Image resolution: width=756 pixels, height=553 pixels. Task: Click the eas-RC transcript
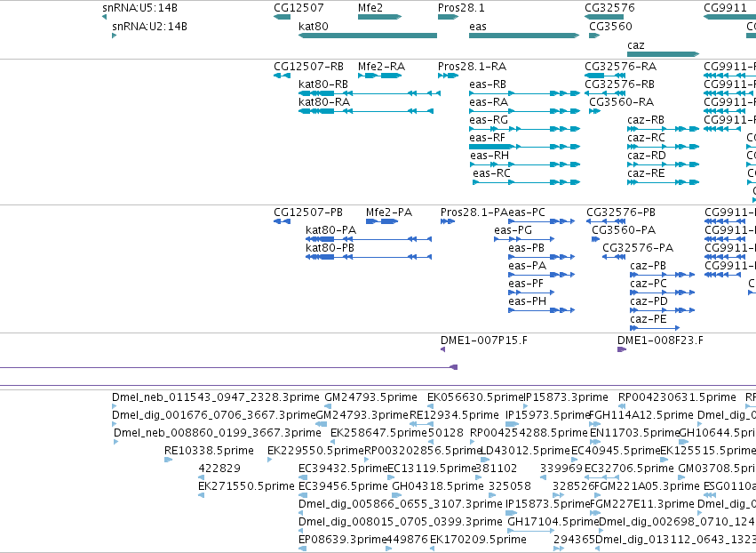point(527,182)
